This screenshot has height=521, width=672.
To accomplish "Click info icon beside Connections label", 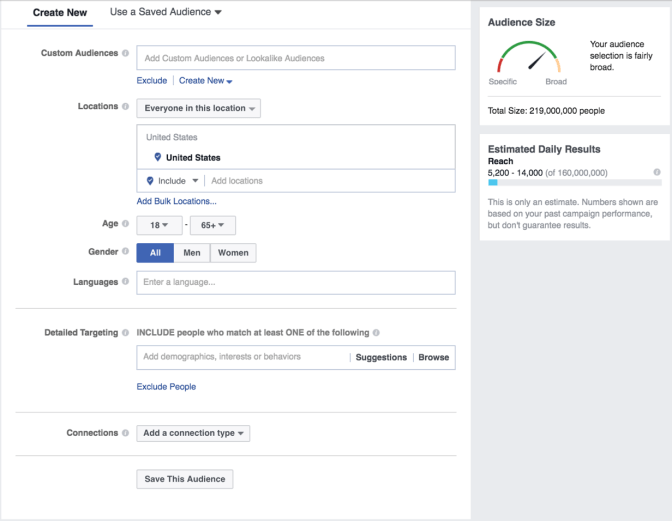I will click(x=125, y=433).
